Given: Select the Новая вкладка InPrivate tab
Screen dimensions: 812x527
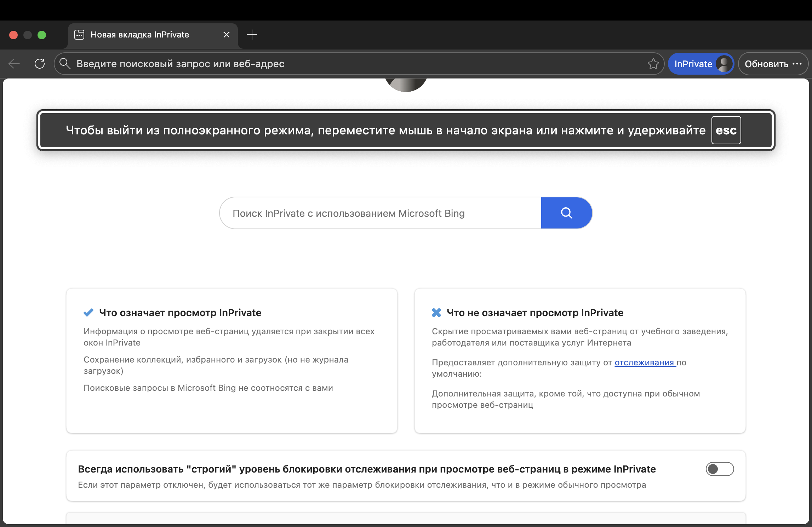Looking at the screenshot, I should tap(140, 35).
